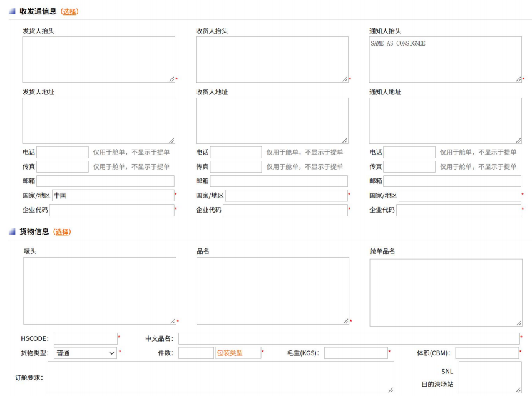Click the notify party 国家/地区 field

460,196
